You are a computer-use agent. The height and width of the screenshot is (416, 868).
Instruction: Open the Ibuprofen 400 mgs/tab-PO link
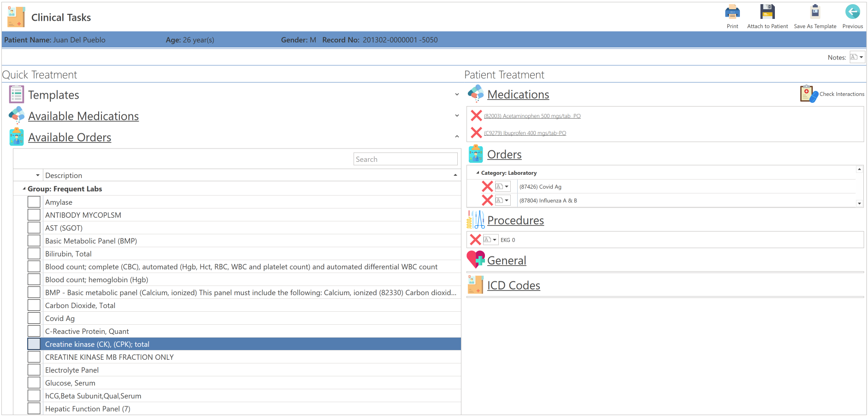pyautogui.click(x=525, y=133)
